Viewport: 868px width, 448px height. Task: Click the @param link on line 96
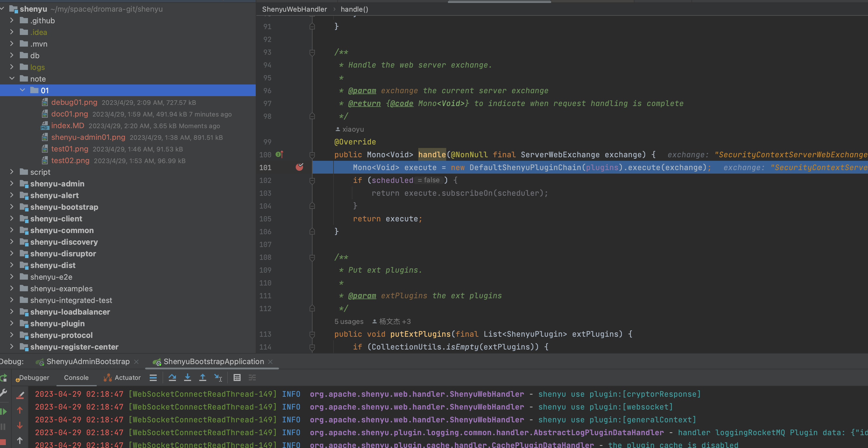(362, 91)
